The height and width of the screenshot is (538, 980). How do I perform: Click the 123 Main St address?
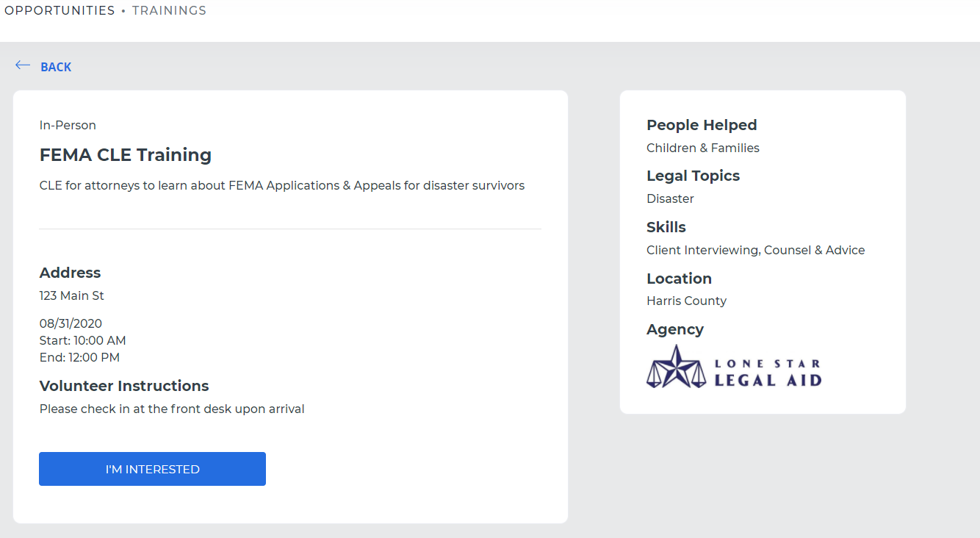72,295
